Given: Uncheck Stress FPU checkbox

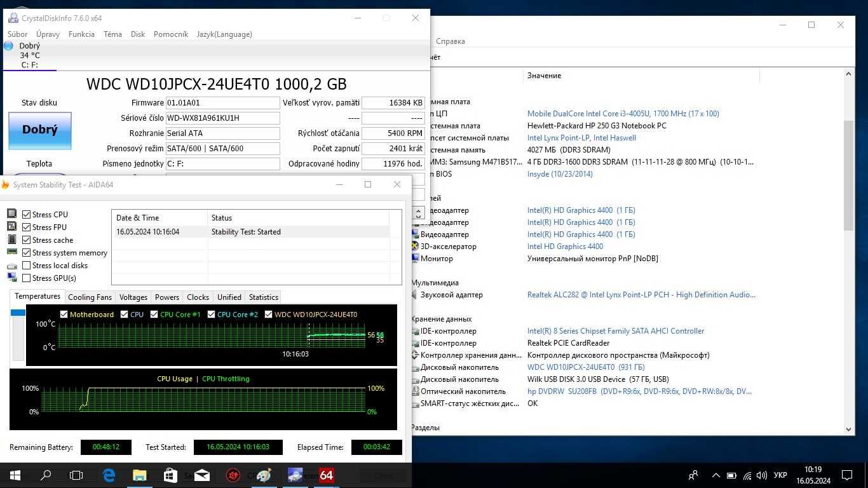Looking at the screenshot, I should point(26,227).
